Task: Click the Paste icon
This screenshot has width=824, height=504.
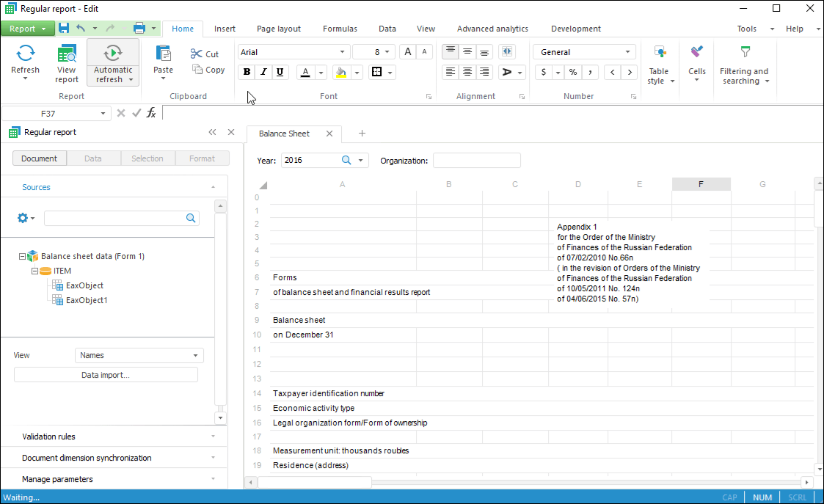Action: [x=163, y=54]
